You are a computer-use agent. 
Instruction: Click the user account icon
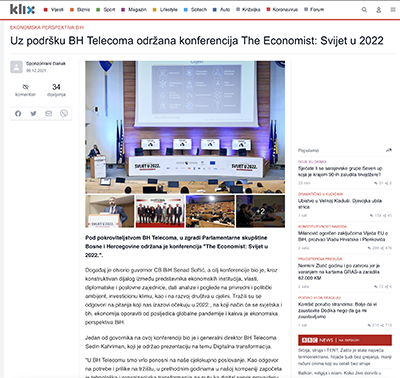coord(379,10)
